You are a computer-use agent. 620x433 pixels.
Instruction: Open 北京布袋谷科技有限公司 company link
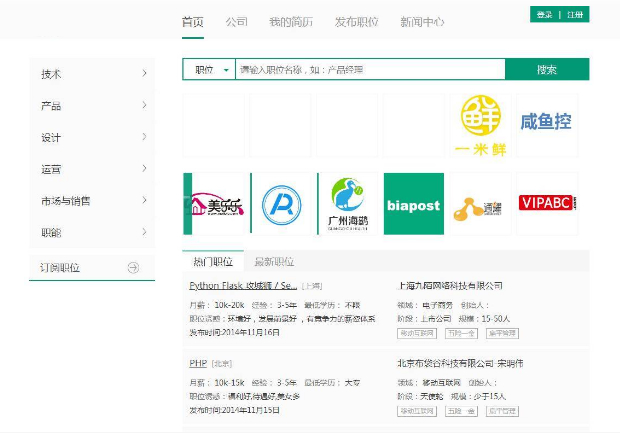coord(460,363)
